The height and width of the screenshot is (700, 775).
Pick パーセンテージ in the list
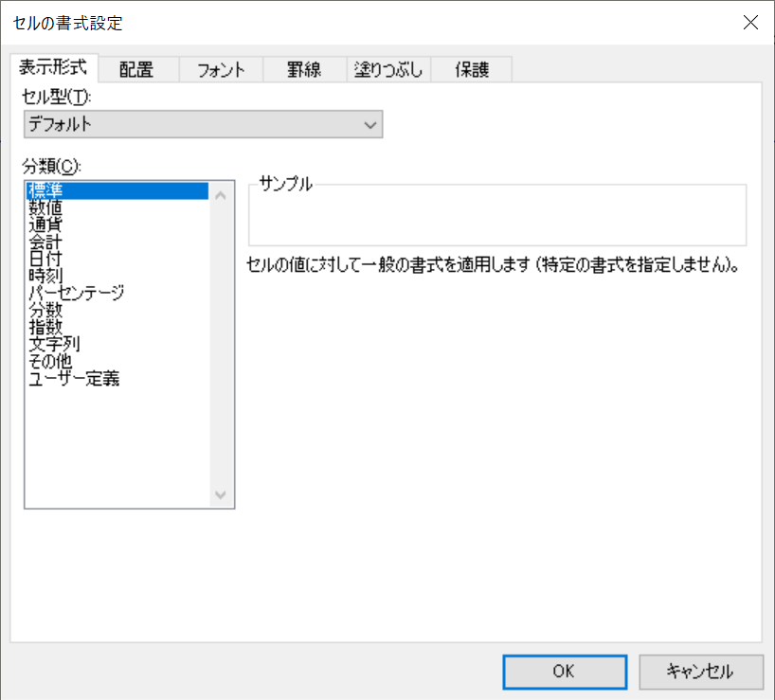click(x=117, y=293)
